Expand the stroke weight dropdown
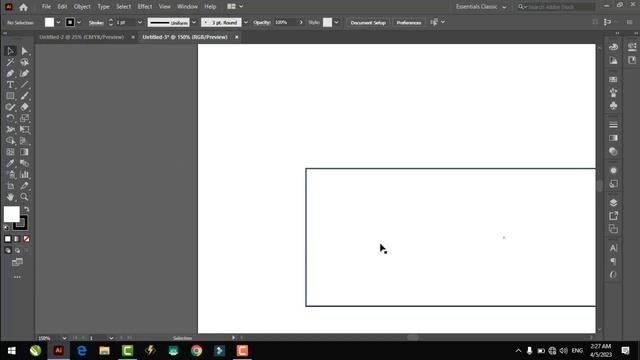 [140, 22]
